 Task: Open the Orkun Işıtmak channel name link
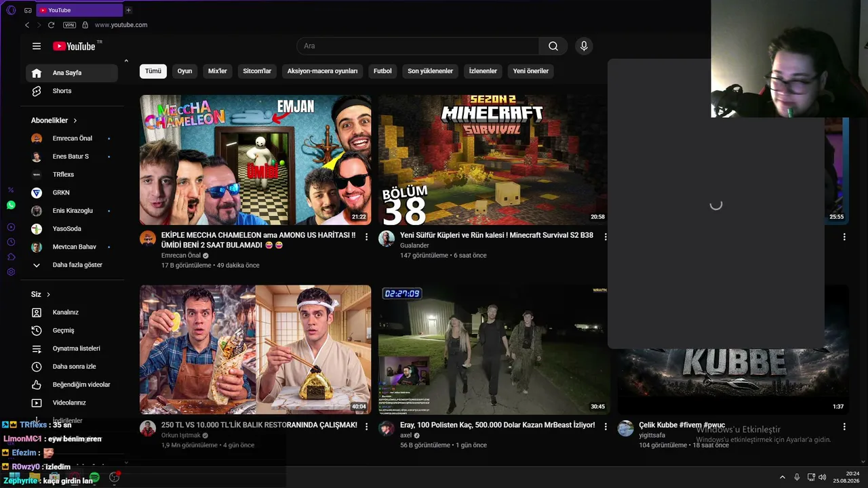click(x=181, y=435)
